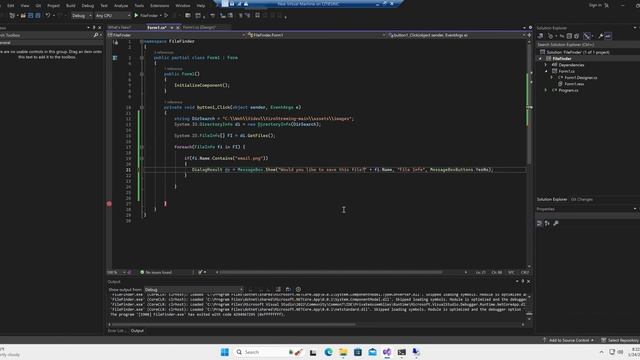
Task: Click the Clear All icon in Output toolbar
Action: click(x=278, y=289)
